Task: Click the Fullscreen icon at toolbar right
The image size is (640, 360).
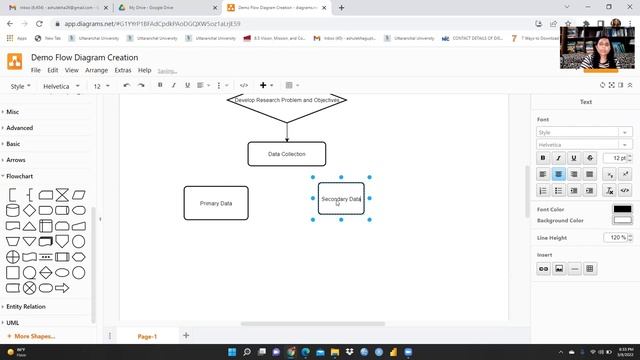Action: click(611, 85)
